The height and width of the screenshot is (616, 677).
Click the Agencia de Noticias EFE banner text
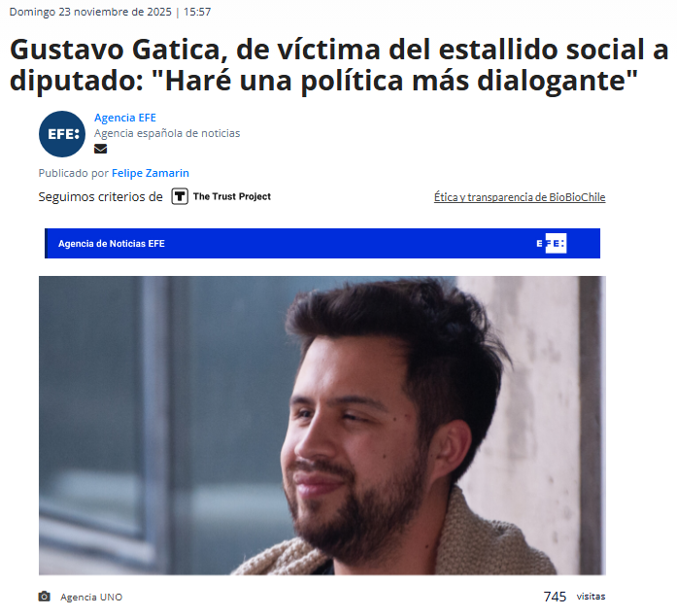tap(112, 244)
